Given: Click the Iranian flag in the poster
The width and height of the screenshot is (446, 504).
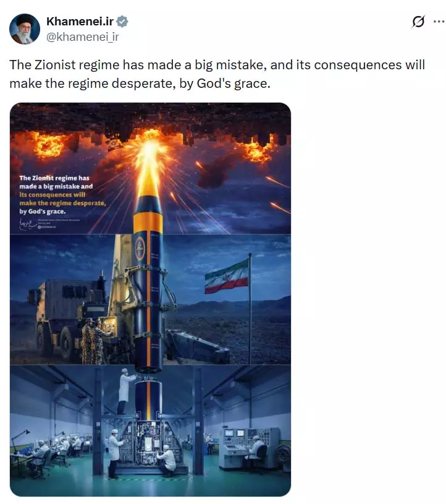Looking at the screenshot, I should pyautogui.click(x=227, y=277).
